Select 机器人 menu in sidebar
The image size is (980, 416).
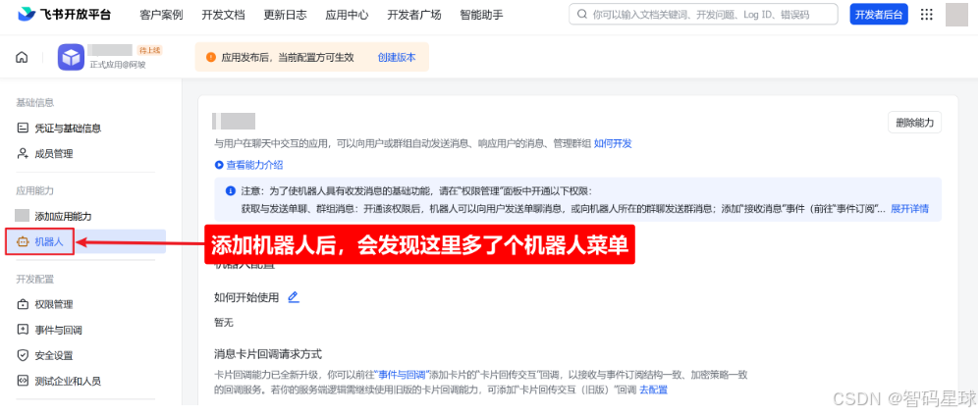[x=49, y=241]
